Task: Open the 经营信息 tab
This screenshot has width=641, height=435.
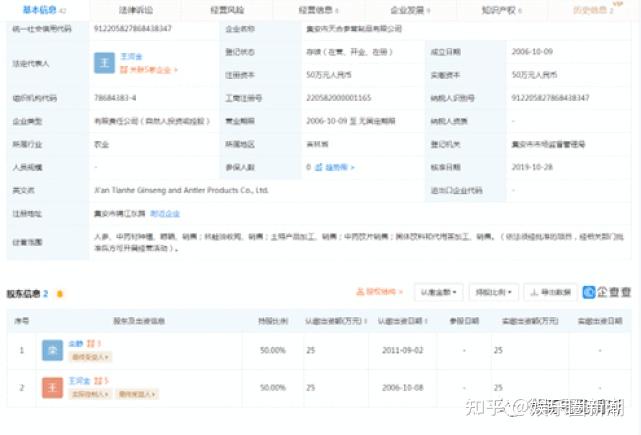Action: click(x=319, y=10)
